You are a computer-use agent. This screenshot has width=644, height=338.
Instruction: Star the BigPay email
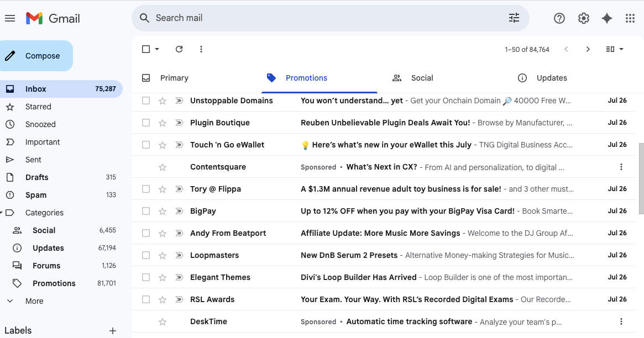point(163,211)
